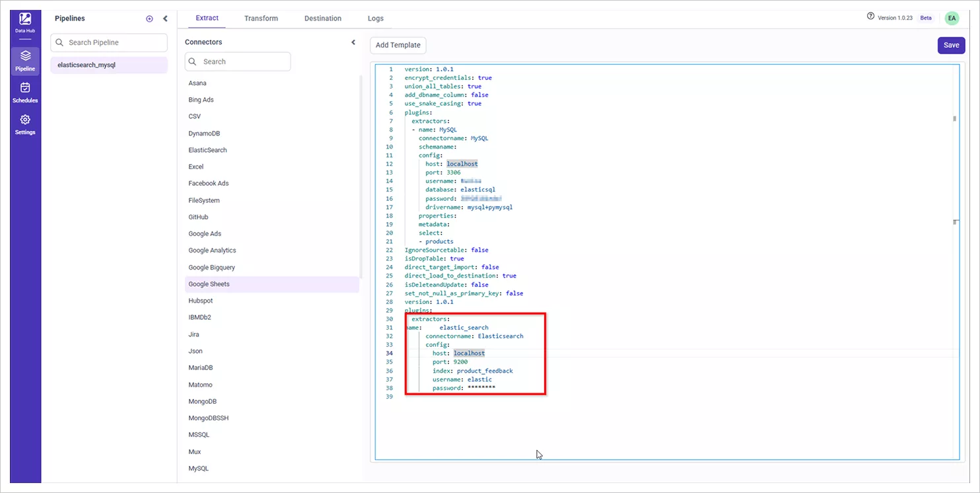Click 'direct_load_to_destination: true' line
The image size is (980, 493).
pyautogui.click(x=461, y=276)
